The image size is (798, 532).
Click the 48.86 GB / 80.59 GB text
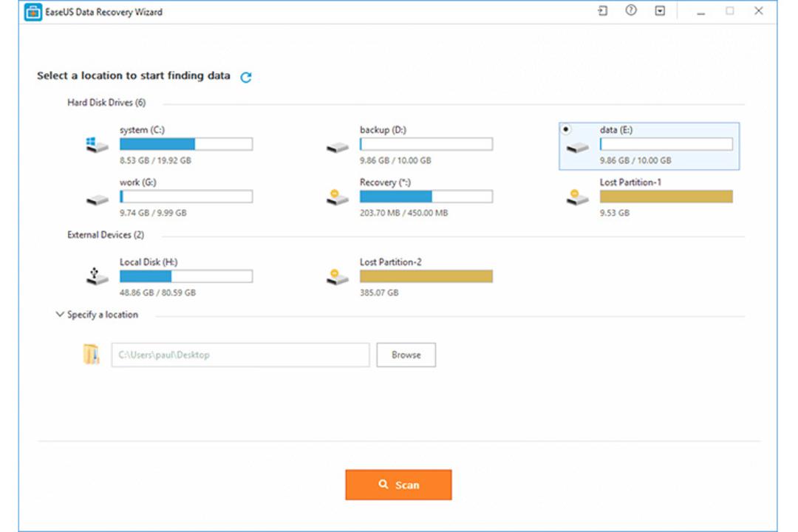[x=157, y=293]
